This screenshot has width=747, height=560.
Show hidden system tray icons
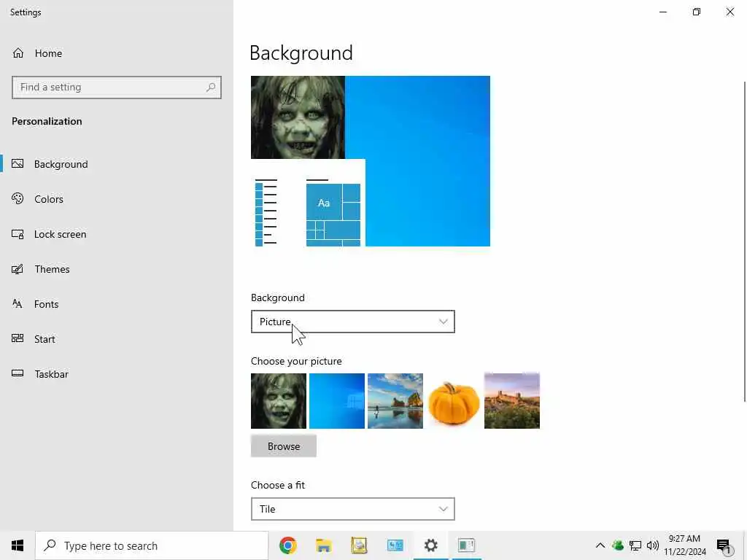pyautogui.click(x=600, y=545)
